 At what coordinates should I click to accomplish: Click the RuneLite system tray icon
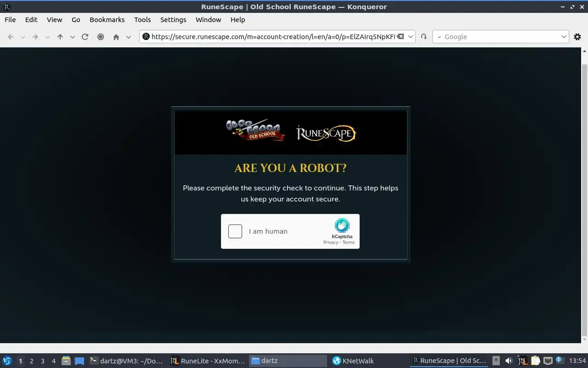coord(522,361)
